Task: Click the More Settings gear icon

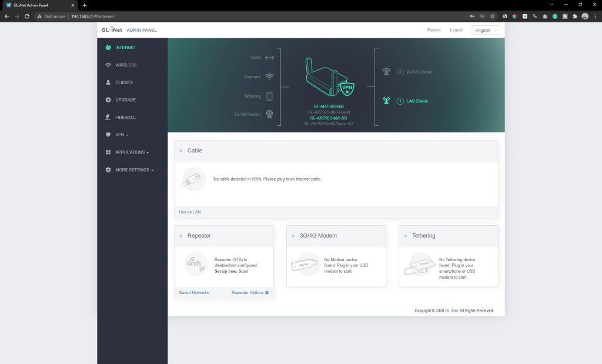Action: coord(108,170)
